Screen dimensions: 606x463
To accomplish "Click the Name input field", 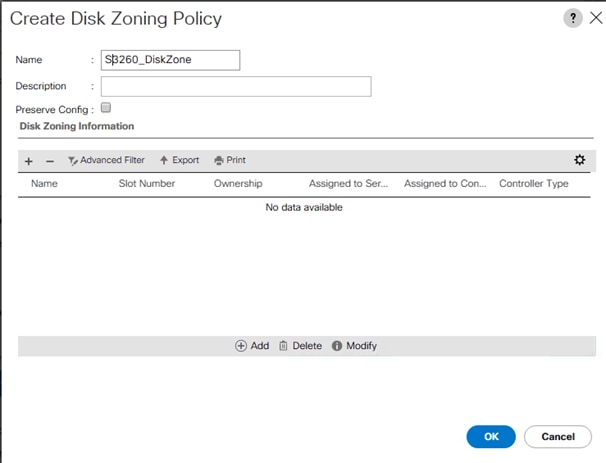I will 170,60.
